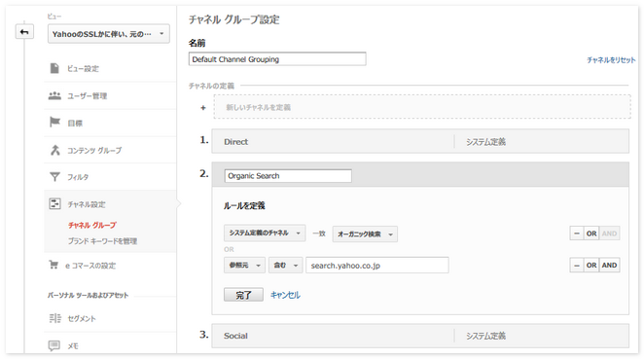This screenshot has height=359, width=644.
Task: Click the フィルタ funnel icon
Action: pos(54,177)
